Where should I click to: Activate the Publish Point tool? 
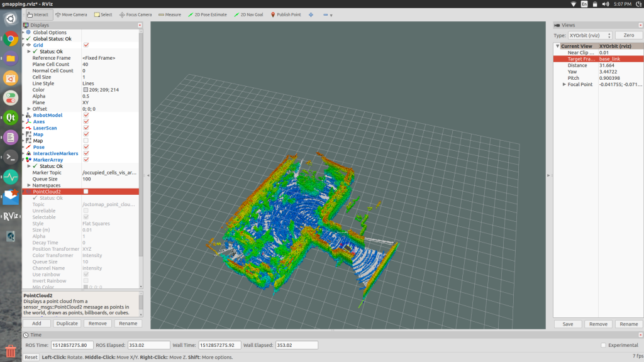click(x=286, y=15)
